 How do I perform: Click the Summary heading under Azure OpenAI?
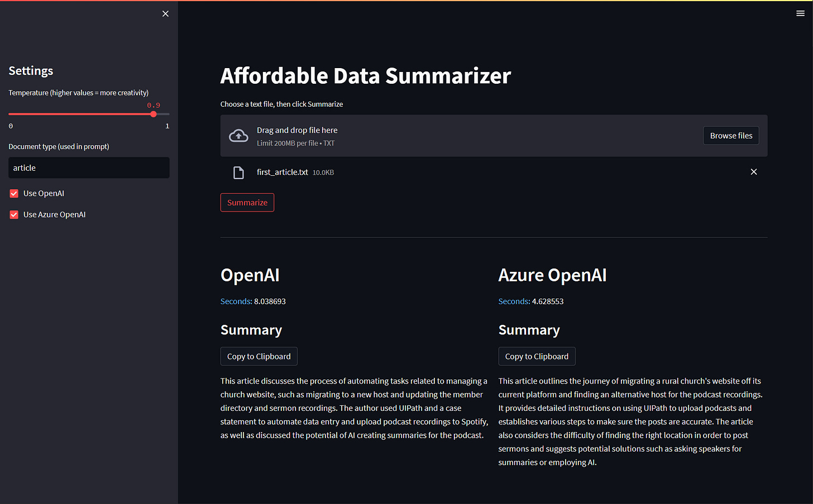529,330
